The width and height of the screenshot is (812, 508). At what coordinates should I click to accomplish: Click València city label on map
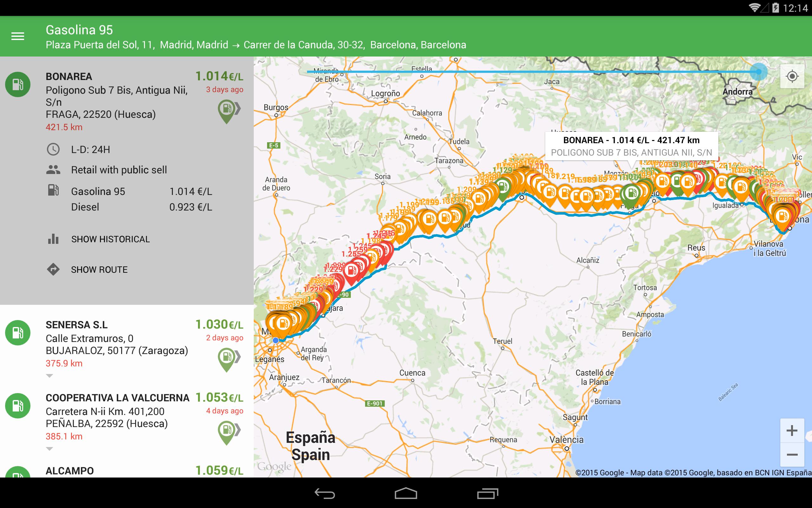(x=566, y=439)
